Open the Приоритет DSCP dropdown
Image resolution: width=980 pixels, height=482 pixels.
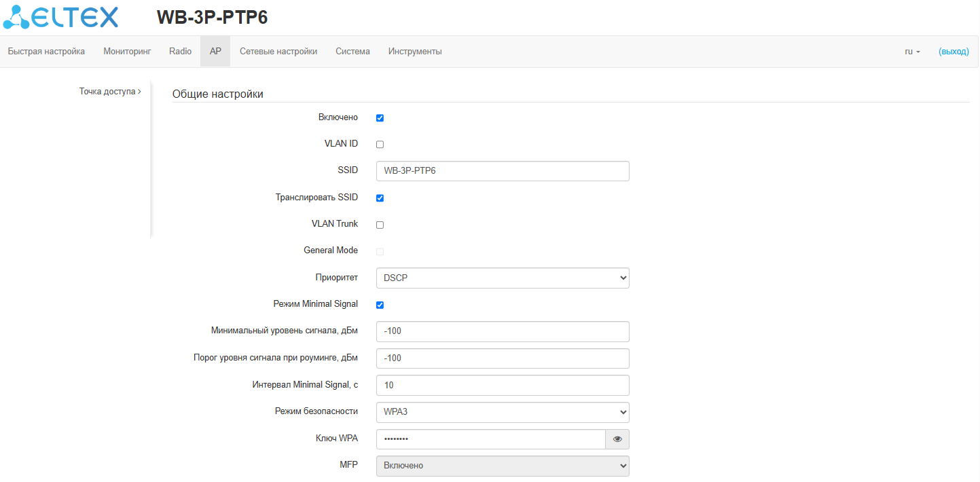pyautogui.click(x=502, y=278)
